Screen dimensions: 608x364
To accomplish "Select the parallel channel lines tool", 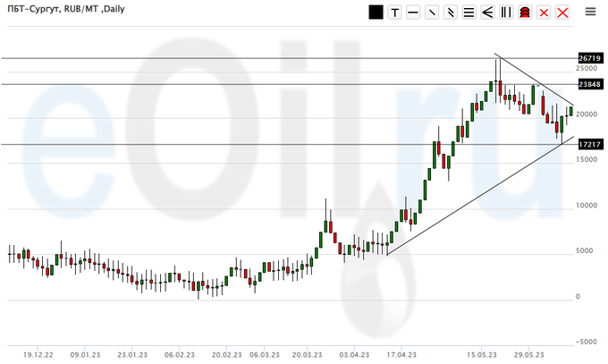I will pyautogui.click(x=450, y=13).
